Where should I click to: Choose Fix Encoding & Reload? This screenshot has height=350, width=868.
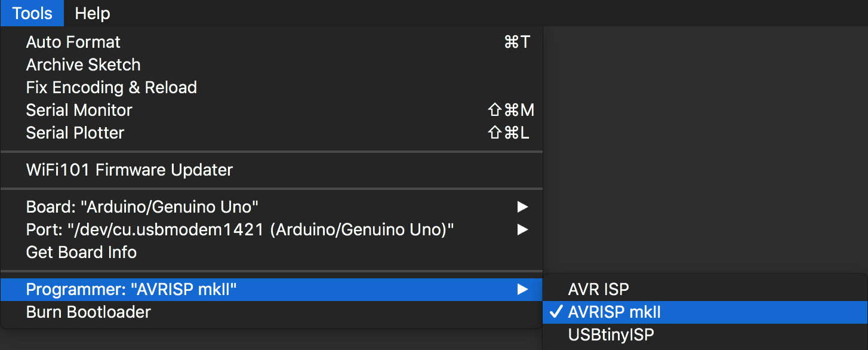click(111, 87)
